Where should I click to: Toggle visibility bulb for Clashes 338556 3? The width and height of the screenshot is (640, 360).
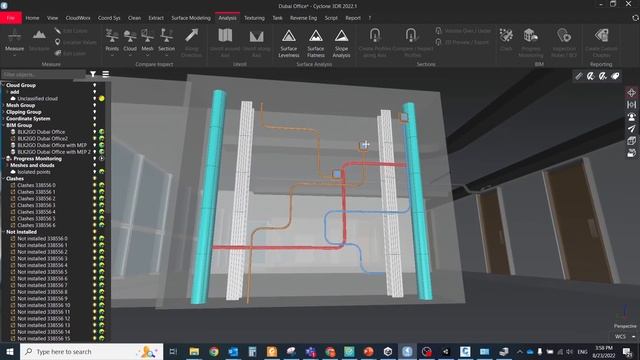click(x=95, y=205)
